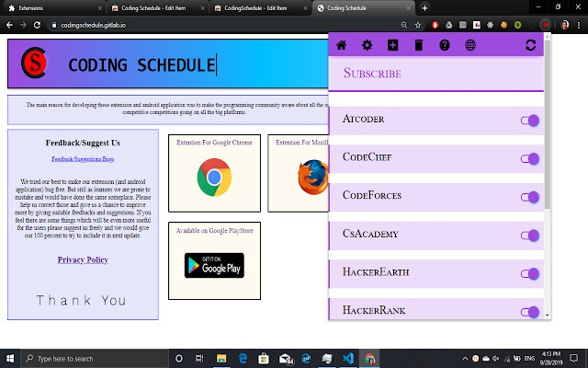The height and width of the screenshot is (368, 588).
Task: Click the home icon in extension popup
Action: click(342, 45)
